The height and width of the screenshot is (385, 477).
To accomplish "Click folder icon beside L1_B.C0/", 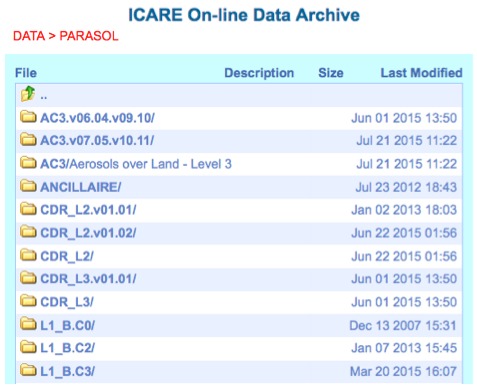I will 28,324.
